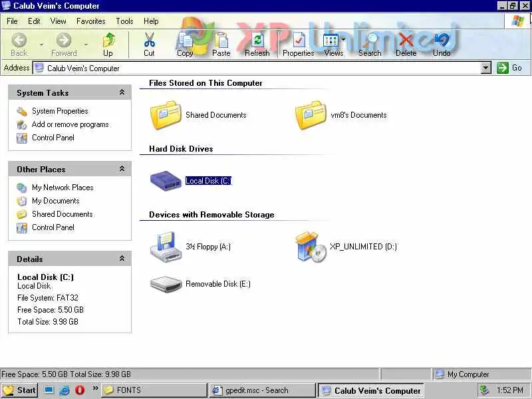Click 'File System: FAT32' in Details
The height and width of the screenshot is (399, 532).
pos(48,298)
